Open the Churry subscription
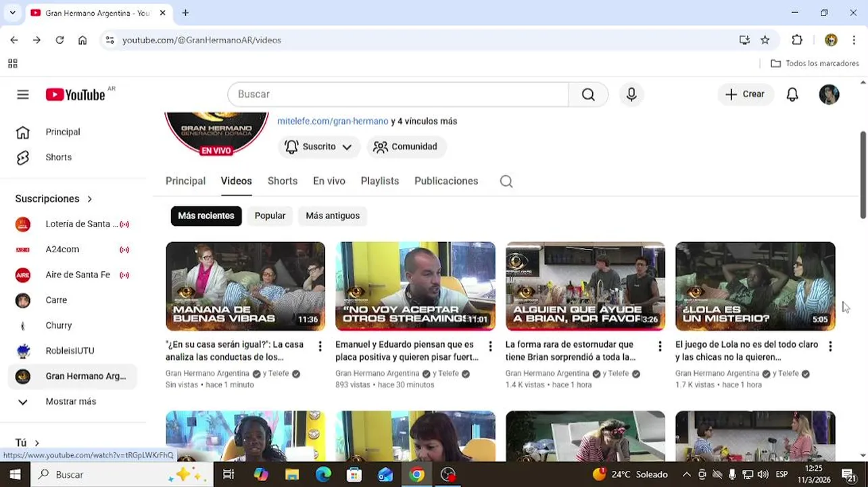 (71, 325)
